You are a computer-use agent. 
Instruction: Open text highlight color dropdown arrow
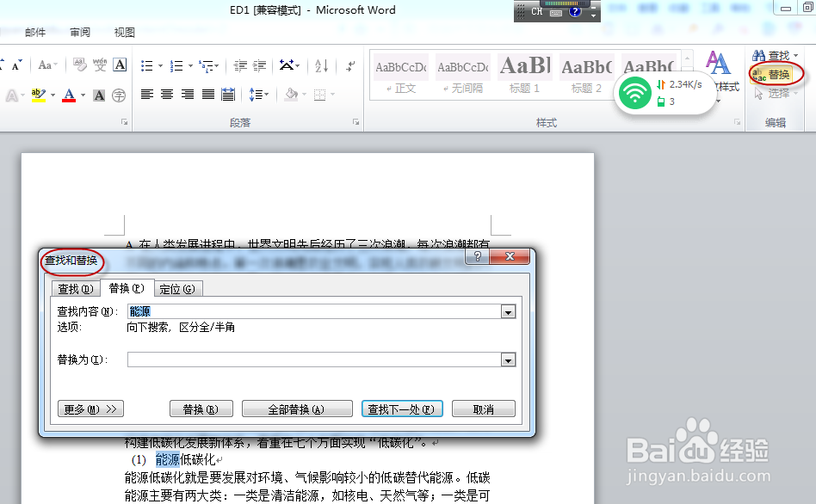click(x=53, y=95)
